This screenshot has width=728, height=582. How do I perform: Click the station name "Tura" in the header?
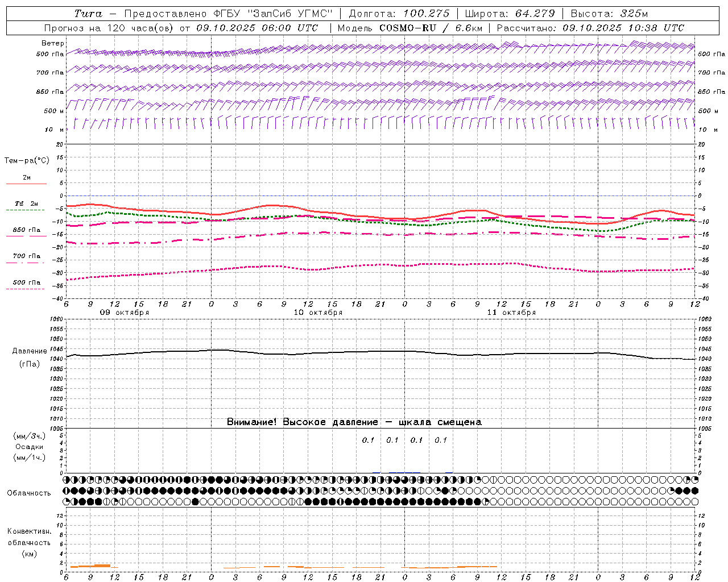tap(88, 14)
